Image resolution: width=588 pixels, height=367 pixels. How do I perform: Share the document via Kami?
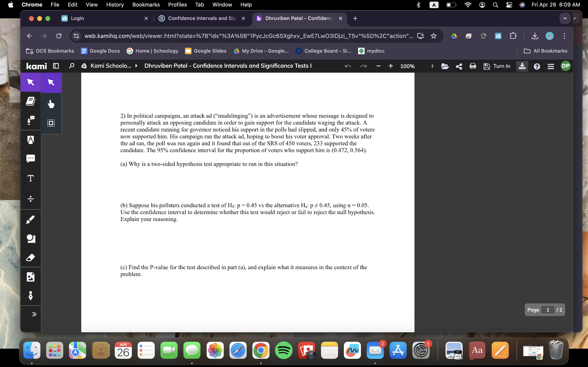459,66
